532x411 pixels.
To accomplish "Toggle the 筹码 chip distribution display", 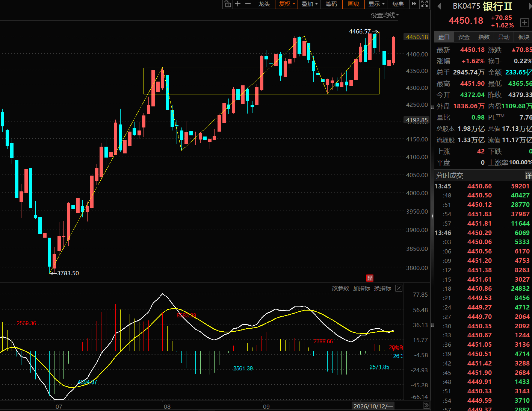I will point(331,4).
